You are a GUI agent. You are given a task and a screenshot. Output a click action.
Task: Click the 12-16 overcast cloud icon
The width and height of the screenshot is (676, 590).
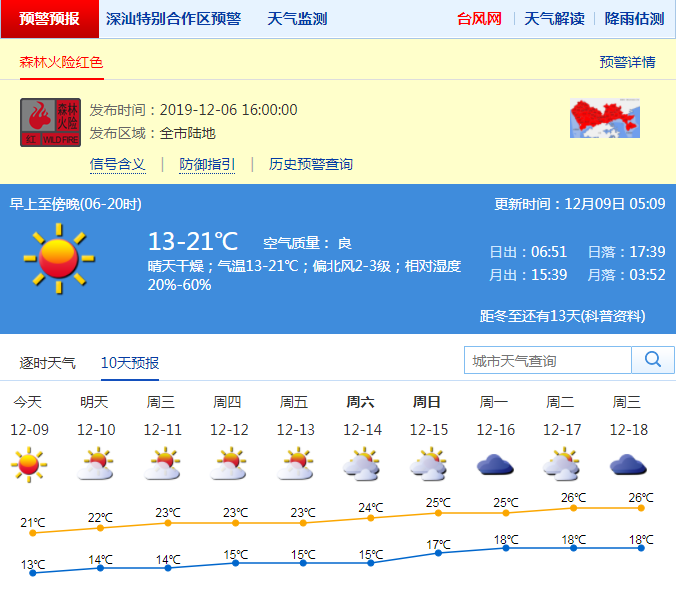pos(495,465)
